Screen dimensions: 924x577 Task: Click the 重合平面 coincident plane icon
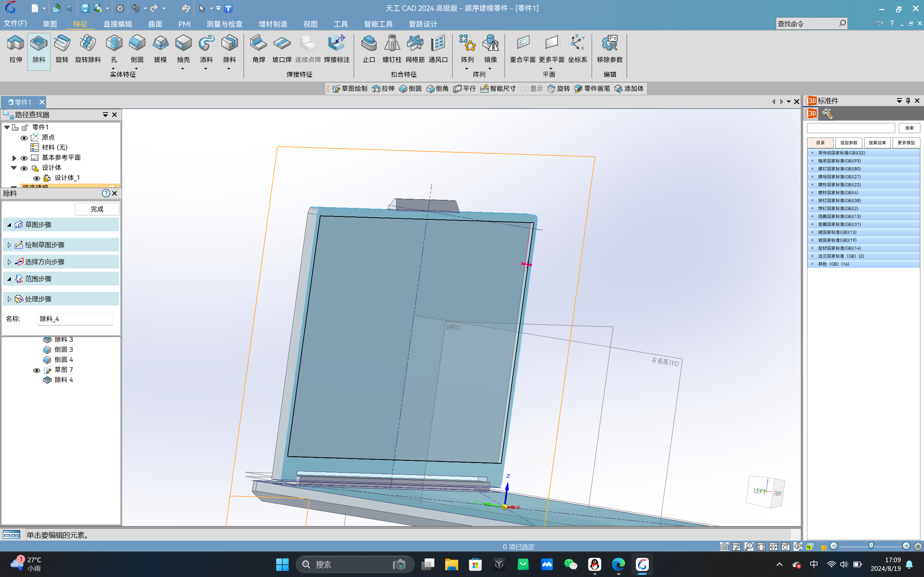523,49
